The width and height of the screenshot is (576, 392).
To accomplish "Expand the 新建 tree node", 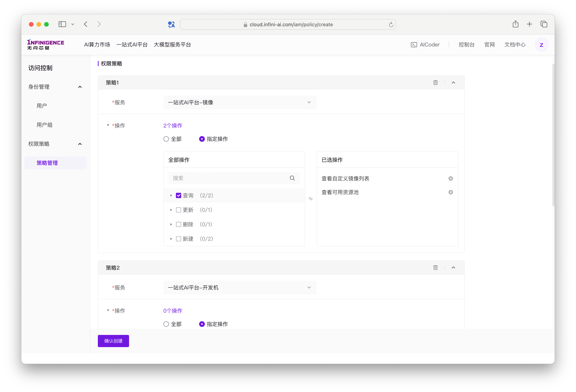I will pyautogui.click(x=171, y=239).
